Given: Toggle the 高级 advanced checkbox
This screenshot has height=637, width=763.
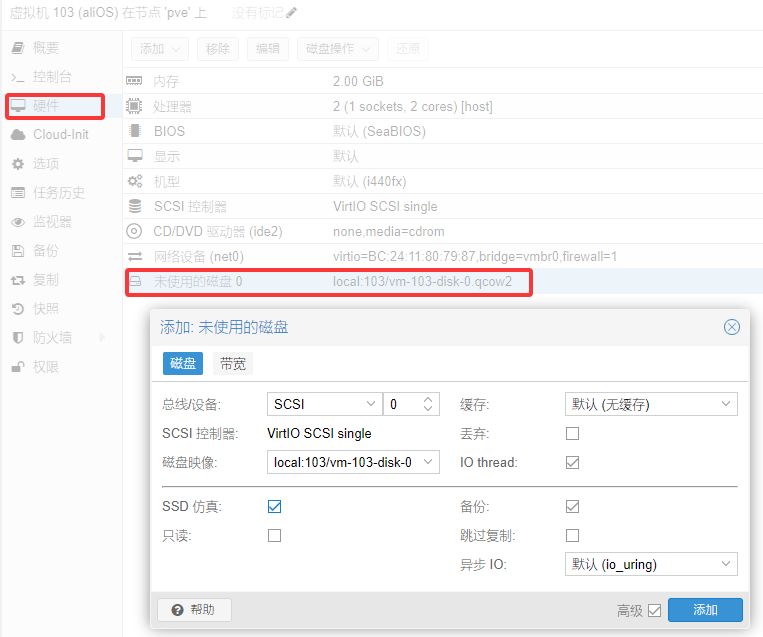Looking at the screenshot, I should coord(655,610).
